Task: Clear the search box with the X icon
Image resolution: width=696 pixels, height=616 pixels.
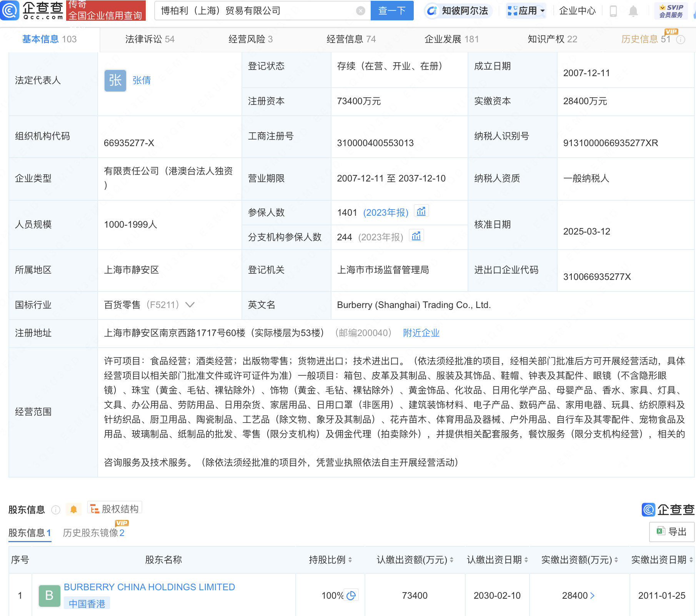Action: [360, 11]
